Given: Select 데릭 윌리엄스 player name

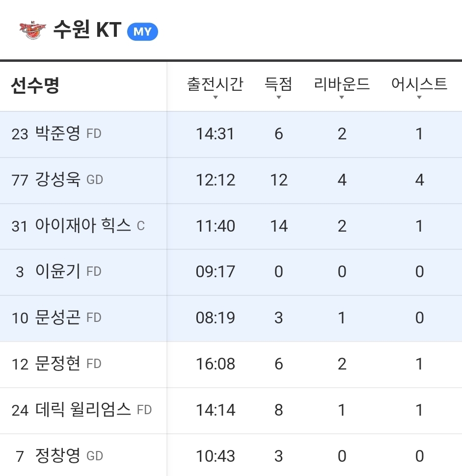Looking at the screenshot, I should pyautogui.click(x=83, y=410).
